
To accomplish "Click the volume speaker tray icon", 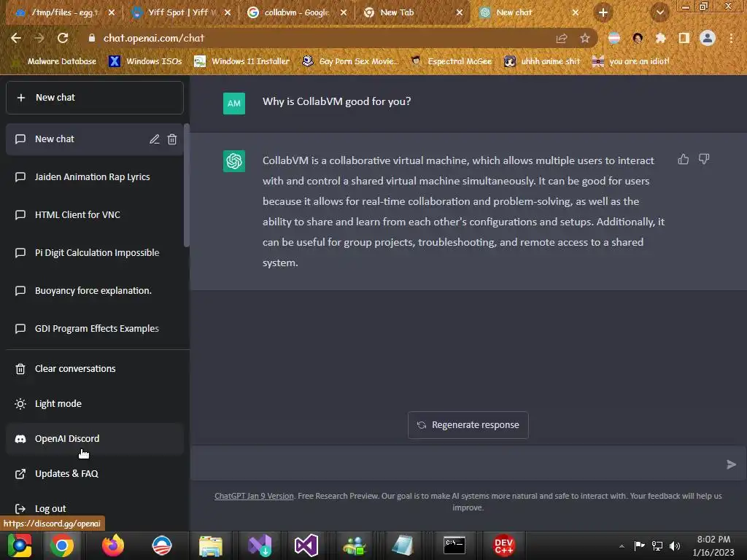I will [675, 545].
